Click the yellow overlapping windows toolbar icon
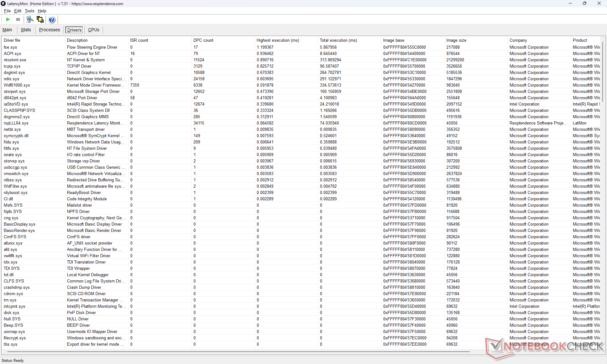Viewport: 607px width, 364px height. [40, 20]
